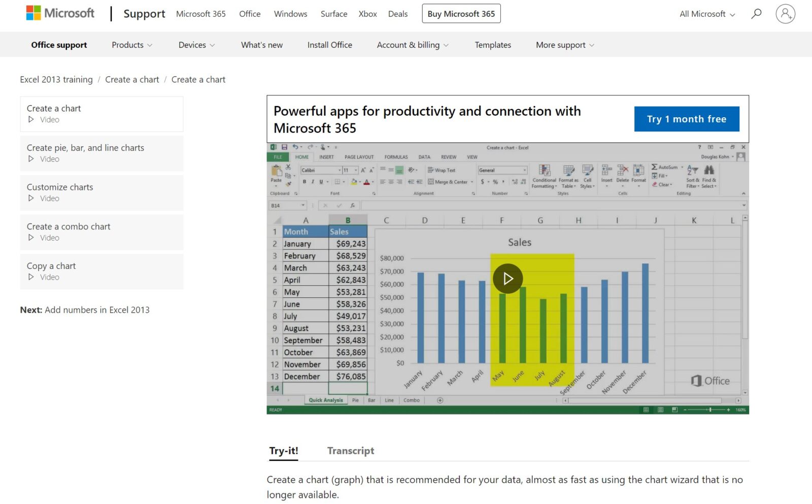Viewport: 812px width, 504px height.
Task: Click the Buy Microsoft 365 button
Action: [x=461, y=14]
